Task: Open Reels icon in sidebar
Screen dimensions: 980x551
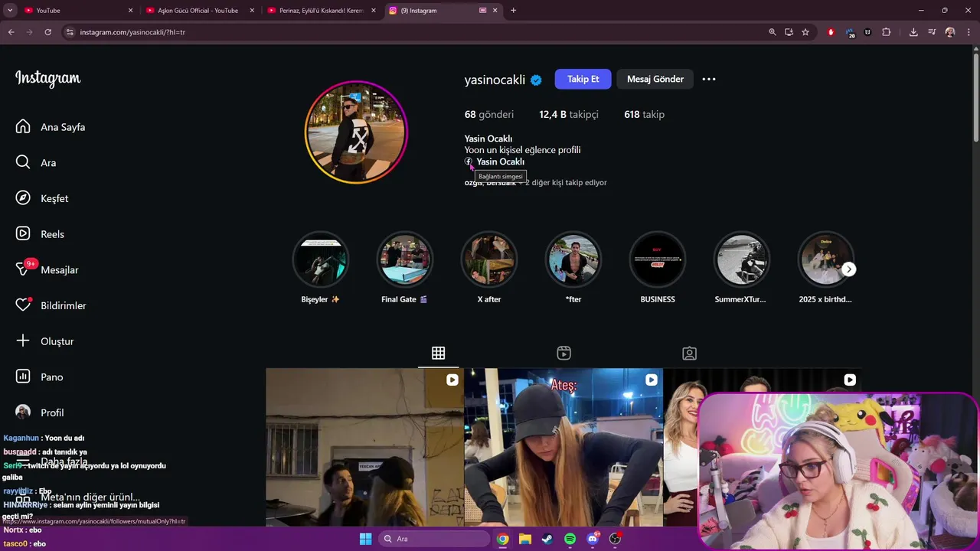Action: [23, 234]
